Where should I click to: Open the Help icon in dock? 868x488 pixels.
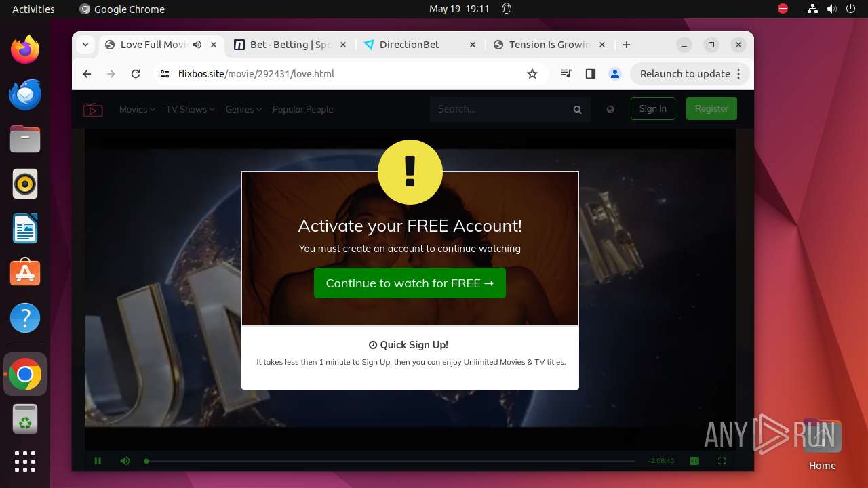pyautogui.click(x=25, y=318)
